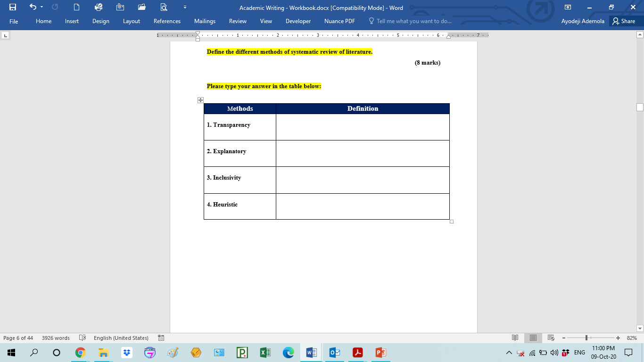This screenshot has width=644, height=362.
Task: Open Outlook from the taskbar
Action: [334, 352]
